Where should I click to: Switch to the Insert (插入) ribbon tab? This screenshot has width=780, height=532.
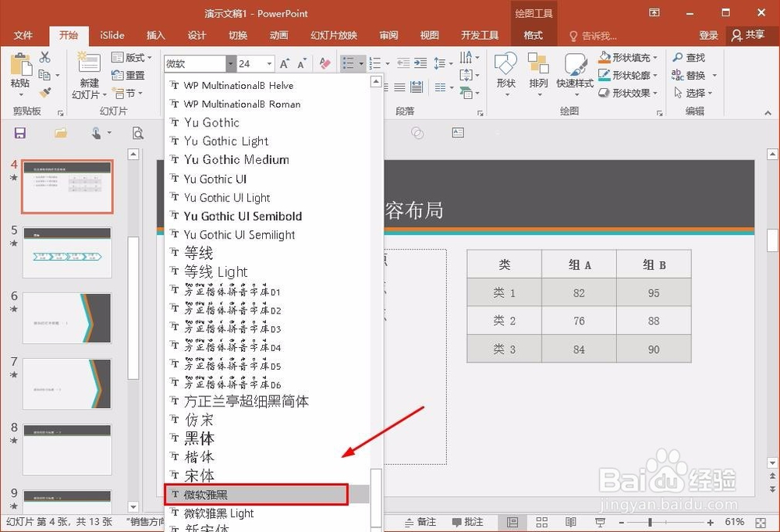pyautogui.click(x=154, y=34)
